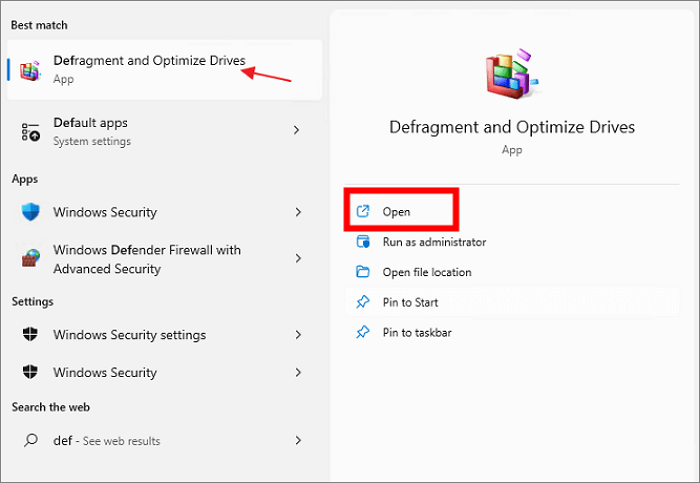
Task: Expand the Windows Defender Firewall chevron
Action: click(297, 259)
